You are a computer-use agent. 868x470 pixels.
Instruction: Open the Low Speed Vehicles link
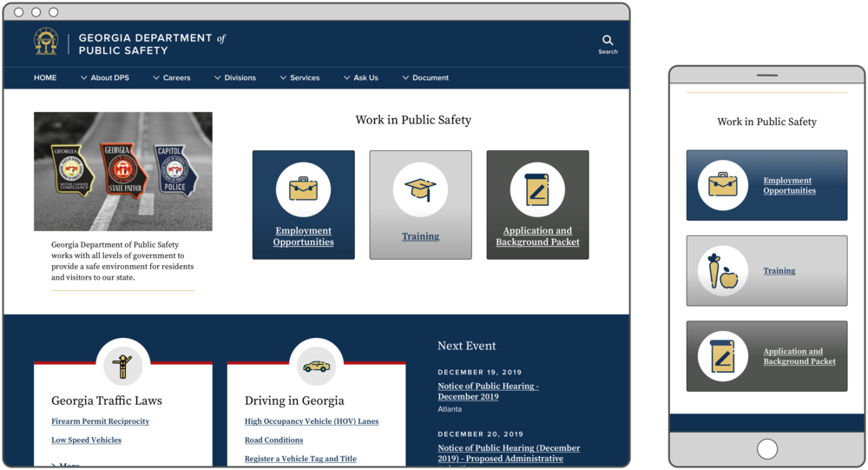pyautogui.click(x=86, y=440)
